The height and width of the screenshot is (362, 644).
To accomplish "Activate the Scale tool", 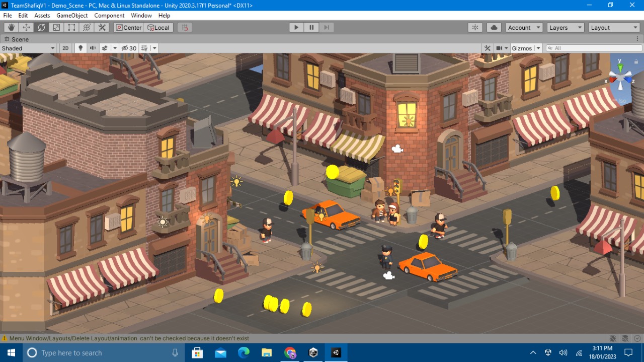I will (x=56, y=28).
